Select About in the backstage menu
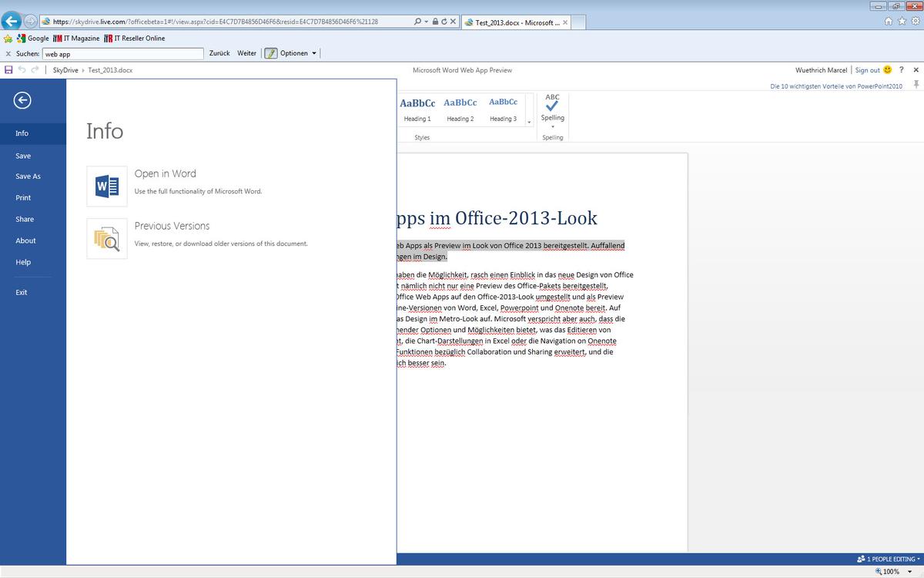This screenshot has width=924, height=578. [33, 241]
